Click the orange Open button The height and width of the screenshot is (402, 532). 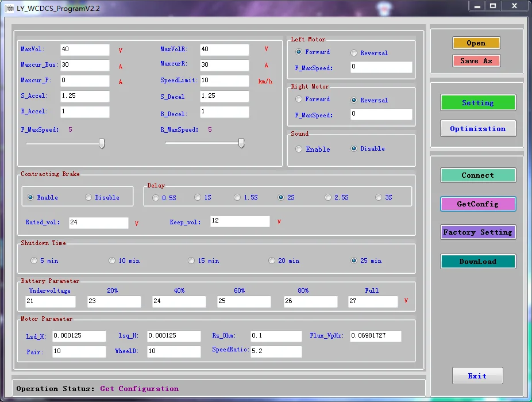point(476,43)
